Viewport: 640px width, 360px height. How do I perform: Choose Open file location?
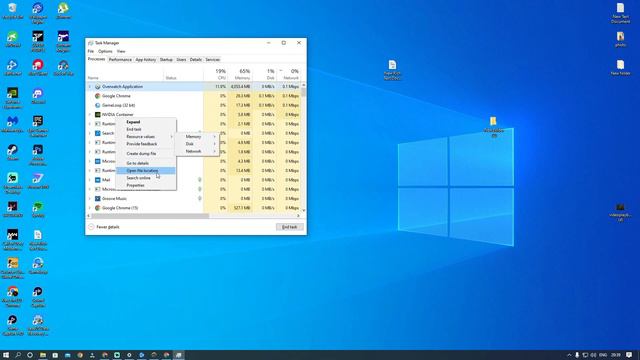pyautogui.click(x=146, y=171)
